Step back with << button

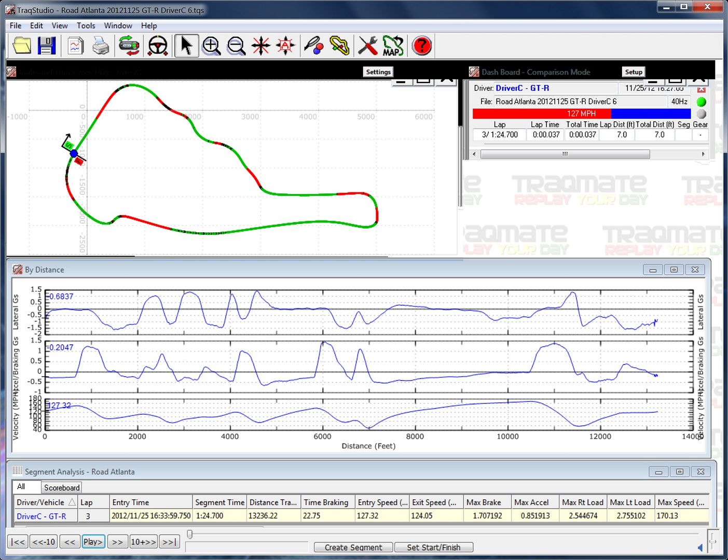point(70,542)
